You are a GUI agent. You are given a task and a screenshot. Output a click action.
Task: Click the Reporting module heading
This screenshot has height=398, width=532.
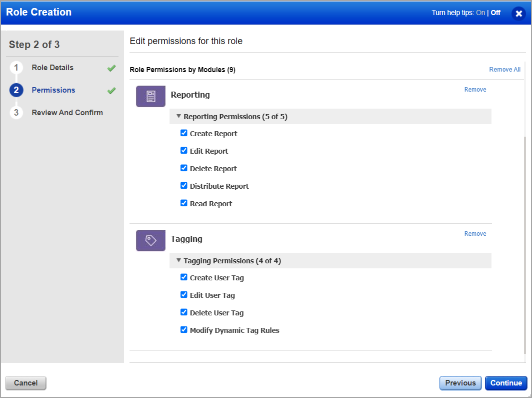[190, 95]
